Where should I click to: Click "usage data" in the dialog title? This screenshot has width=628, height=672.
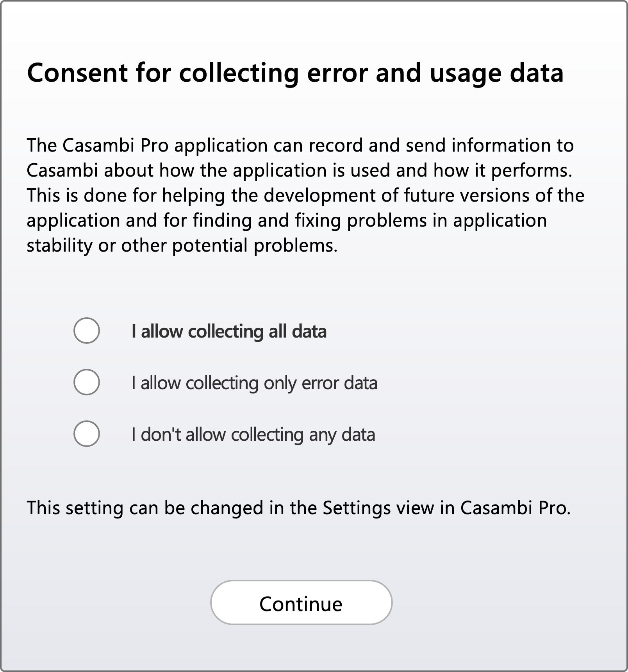pyautogui.click(x=496, y=73)
